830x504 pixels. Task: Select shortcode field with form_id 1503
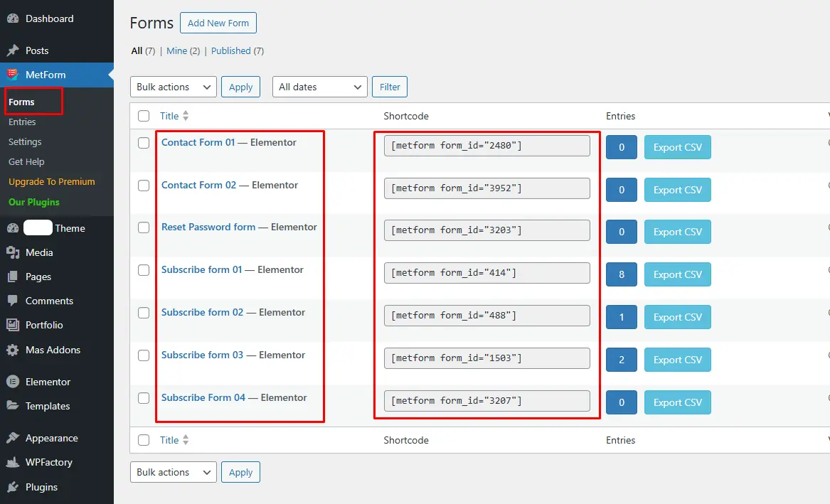487,358
